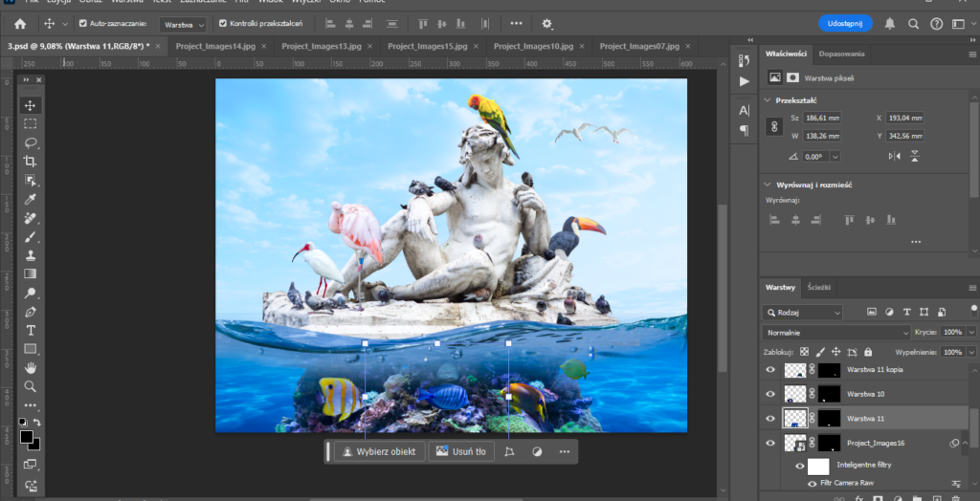Open the search magnifier in top bar
Viewport: 980px width, 501px height.
[x=913, y=24]
